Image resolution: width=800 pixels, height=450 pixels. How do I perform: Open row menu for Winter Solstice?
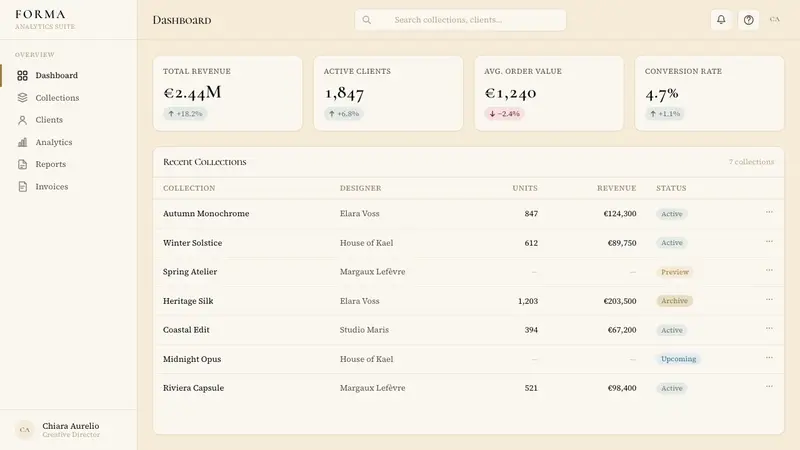coord(769,241)
